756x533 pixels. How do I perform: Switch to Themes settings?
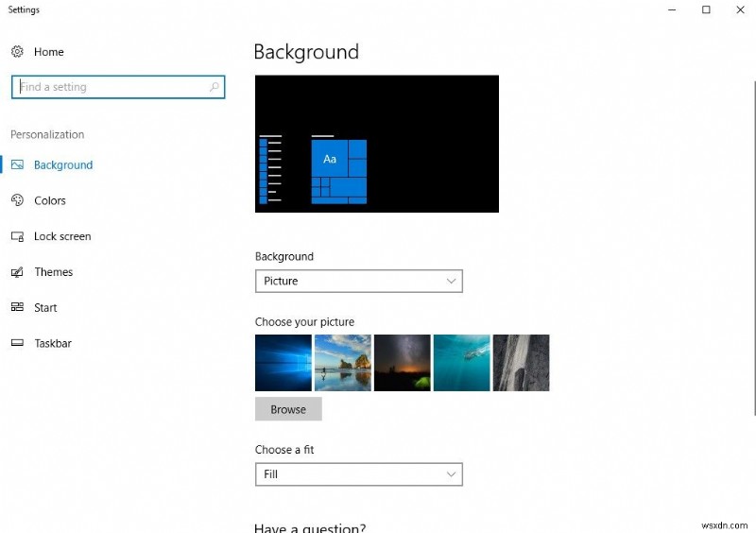[x=54, y=272]
